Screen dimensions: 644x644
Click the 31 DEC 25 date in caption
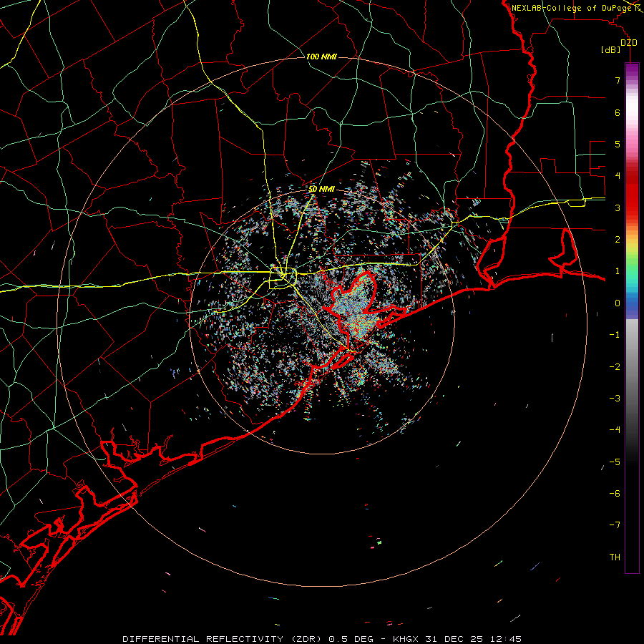[x=453, y=639]
